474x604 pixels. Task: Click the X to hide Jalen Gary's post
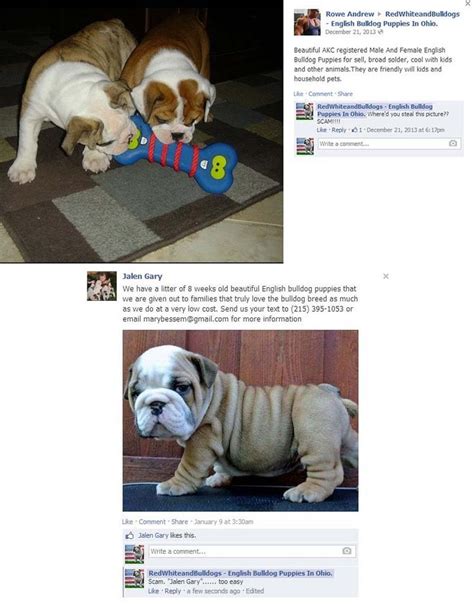[385, 276]
